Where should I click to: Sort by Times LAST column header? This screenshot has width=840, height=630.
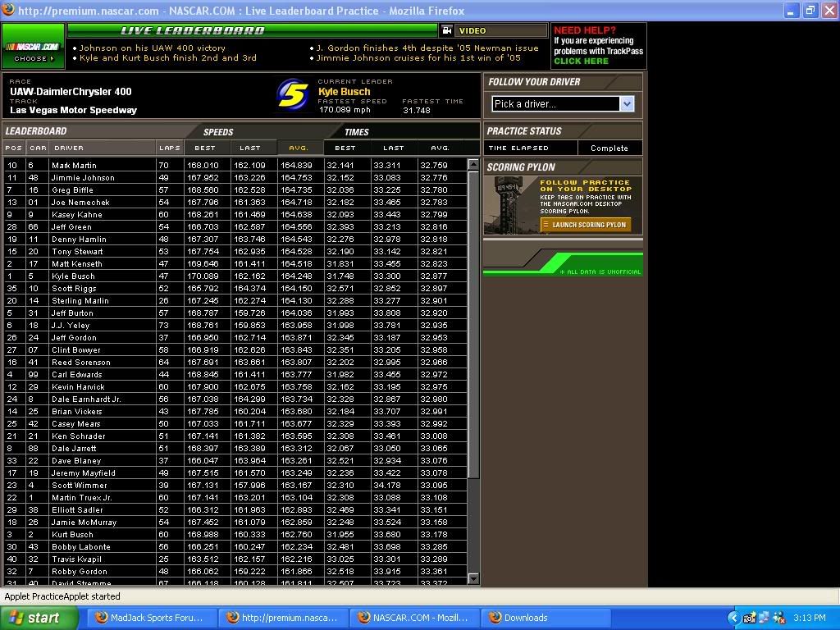point(394,148)
